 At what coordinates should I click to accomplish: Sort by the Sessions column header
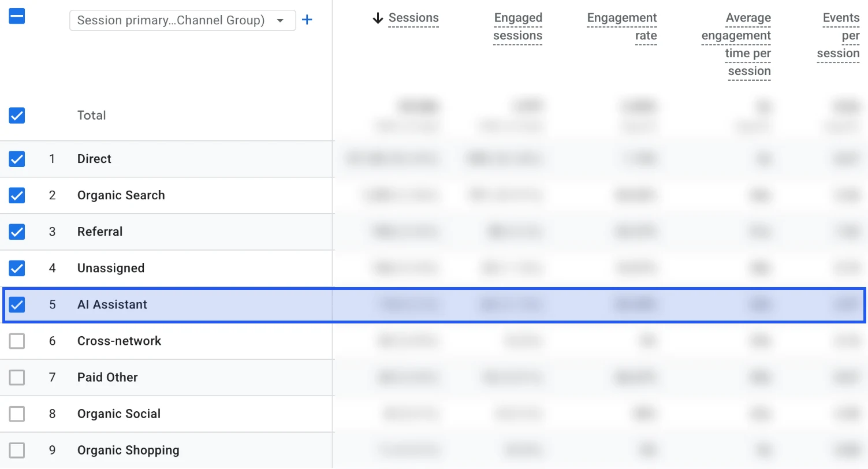[413, 18]
